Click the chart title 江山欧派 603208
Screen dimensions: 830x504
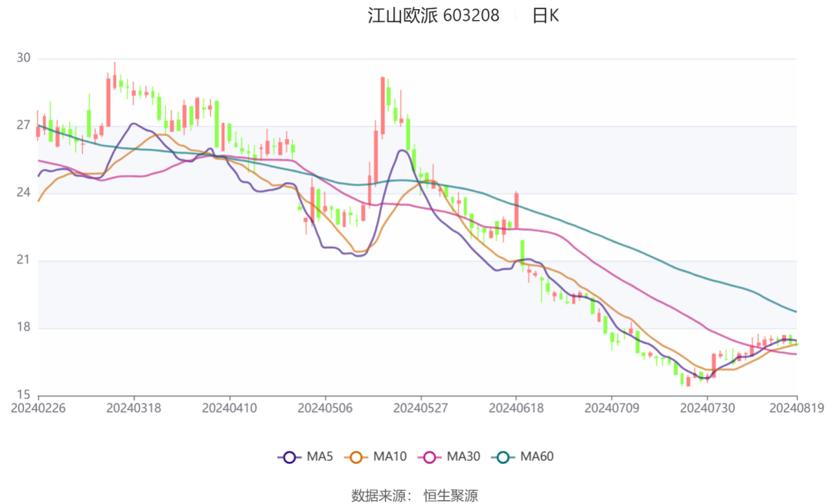click(x=433, y=16)
